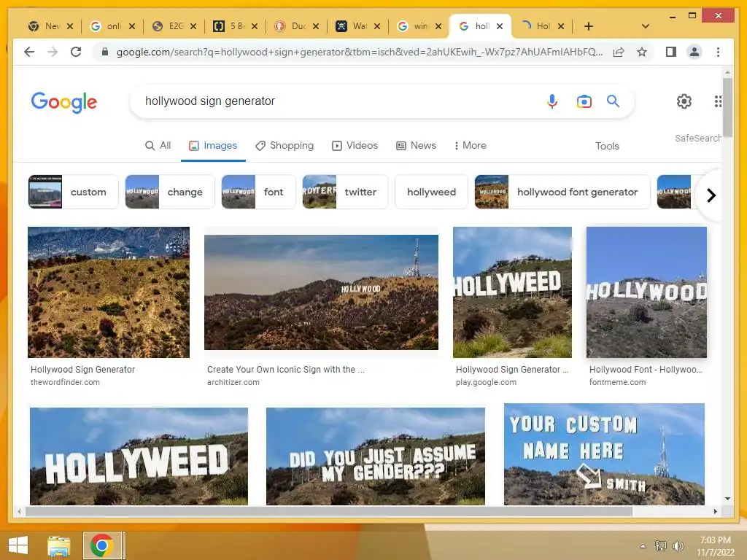This screenshot has height=560, width=747.
Task: Open Google quick settings gear
Action: coord(684,101)
